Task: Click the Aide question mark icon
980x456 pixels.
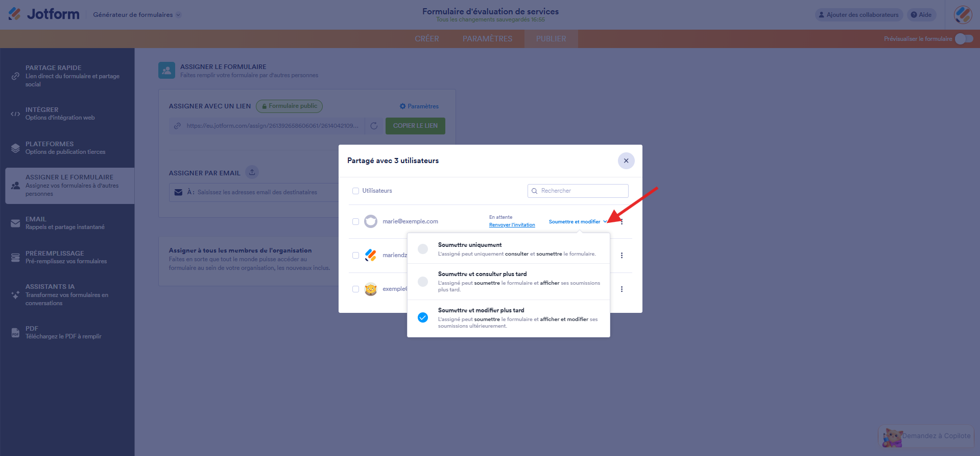Action: click(914, 15)
